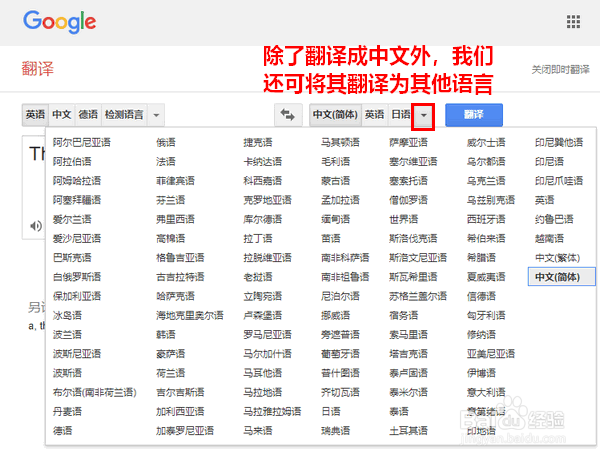Choose 世界语 from the language list
The image size is (600, 460).
(404, 220)
